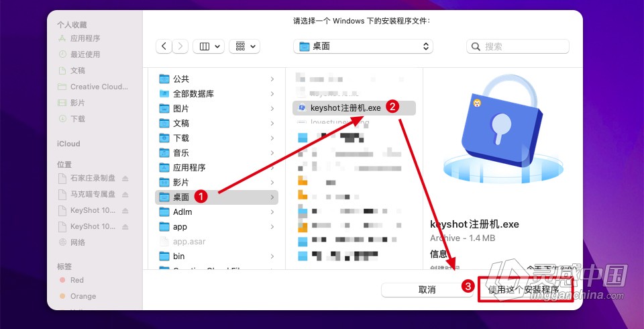Image resolution: width=644 pixels, height=329 pixels.
Task: Click the 使用这个安装程序 button
Action: point(525,290)
